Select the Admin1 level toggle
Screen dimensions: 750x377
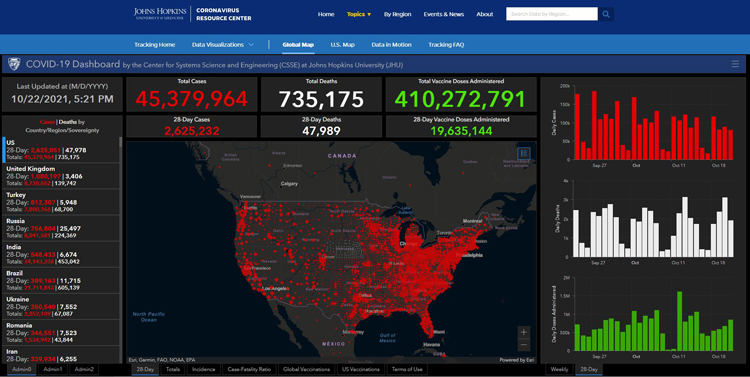pos(53,369)
